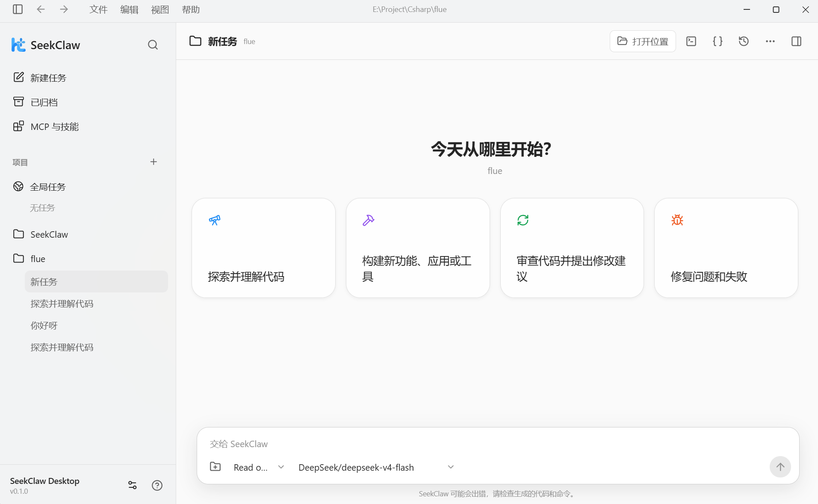Choose the 探索并理解代码 suggestion card
Screen dimensions: 818x504
point(263,248)
